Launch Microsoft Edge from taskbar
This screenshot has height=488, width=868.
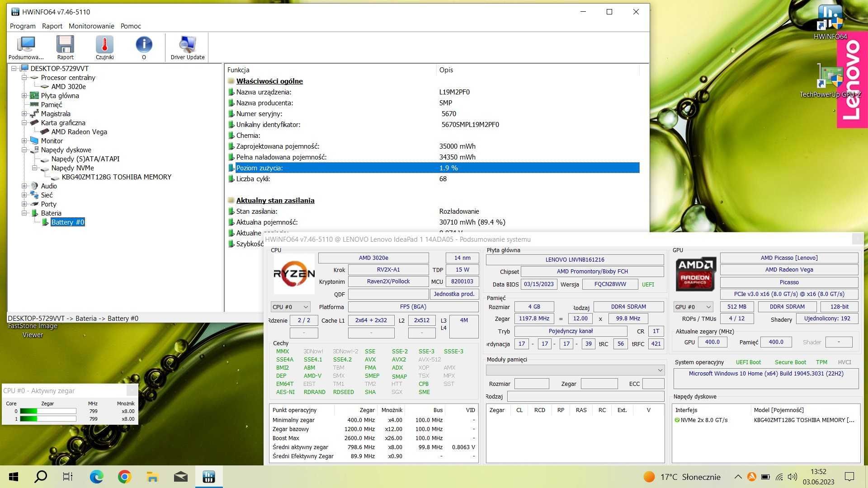[96, 477]
